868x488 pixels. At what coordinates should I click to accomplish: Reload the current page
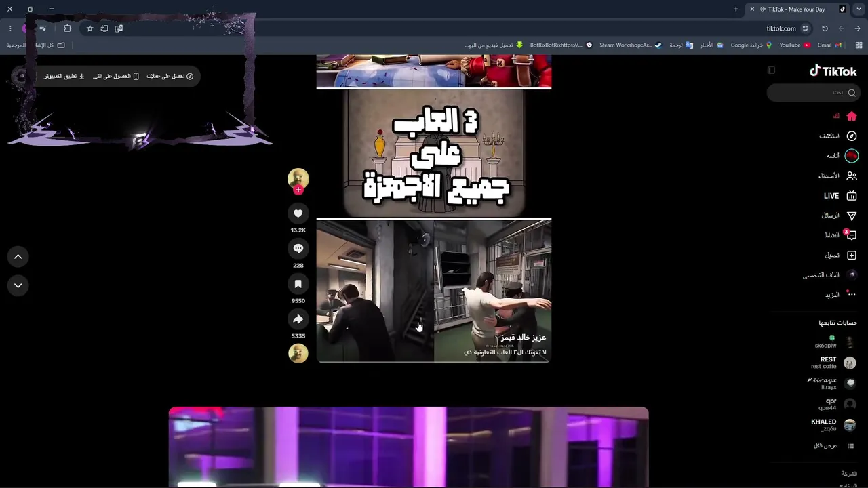click(x=825, y=28)
